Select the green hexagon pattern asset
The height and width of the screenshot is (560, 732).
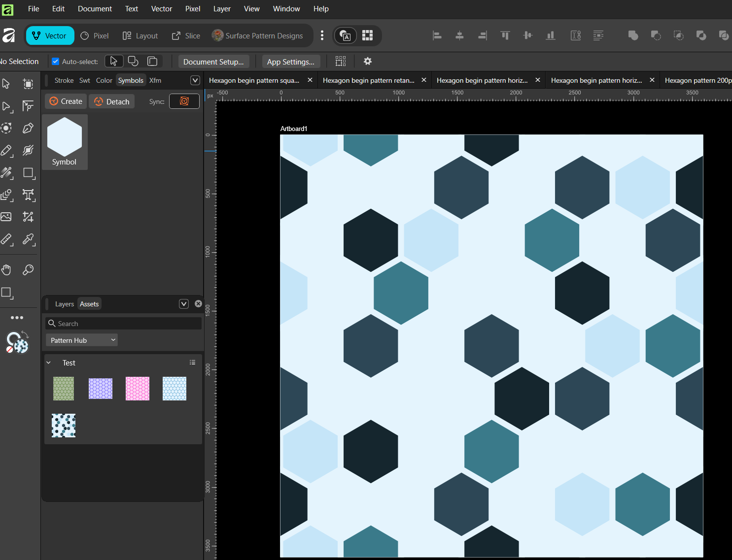click(64, 389)
